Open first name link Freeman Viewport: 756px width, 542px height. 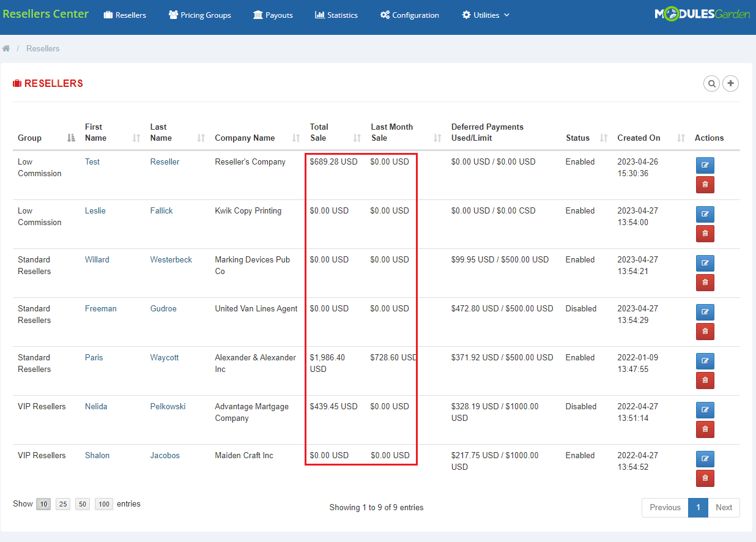tap(101, 309)
